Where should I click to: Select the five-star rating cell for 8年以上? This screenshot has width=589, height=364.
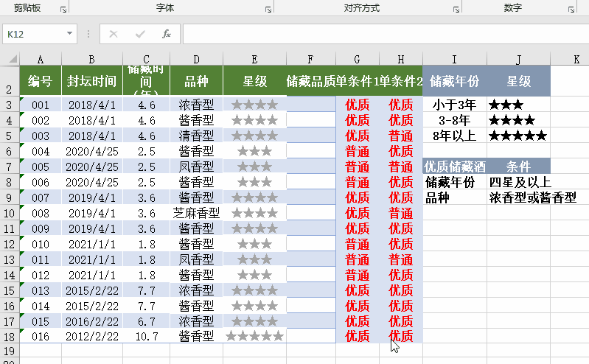pos(518,136)
